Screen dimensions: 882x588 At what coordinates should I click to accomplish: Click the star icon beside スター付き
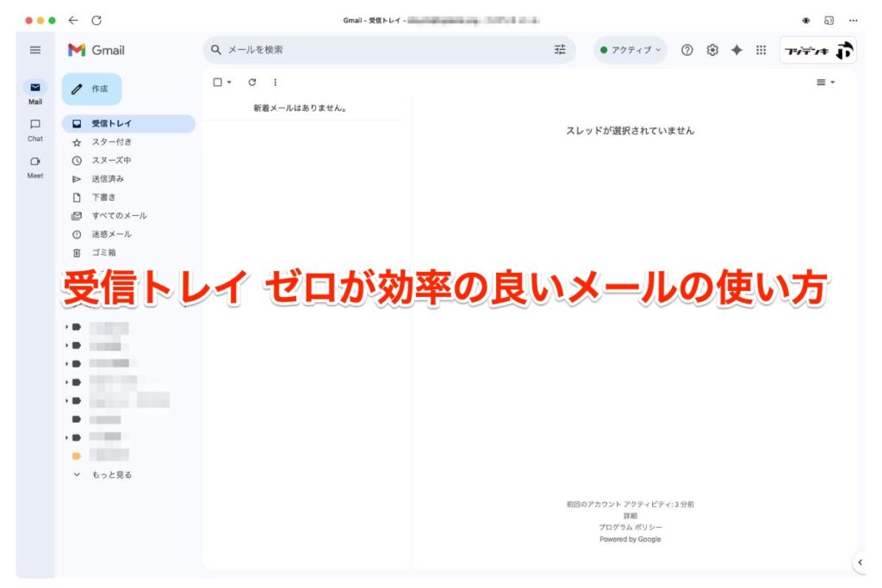pos(77,143)
